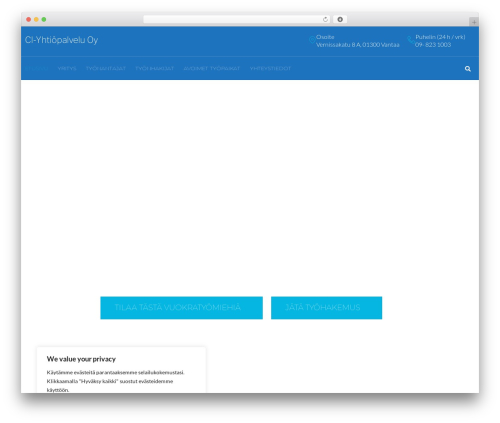500x423 pixels.
Task: Click the red close window button
Action: [x=29, y=19]
